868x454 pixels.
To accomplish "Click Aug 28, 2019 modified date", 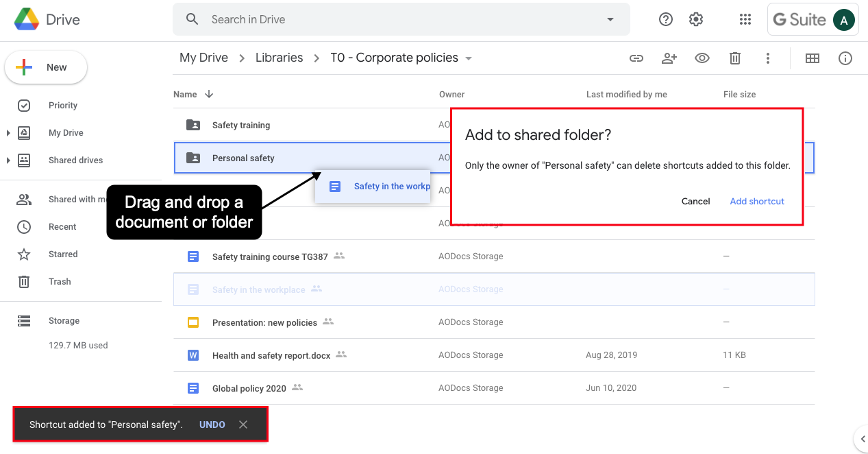I will point(612,355).
